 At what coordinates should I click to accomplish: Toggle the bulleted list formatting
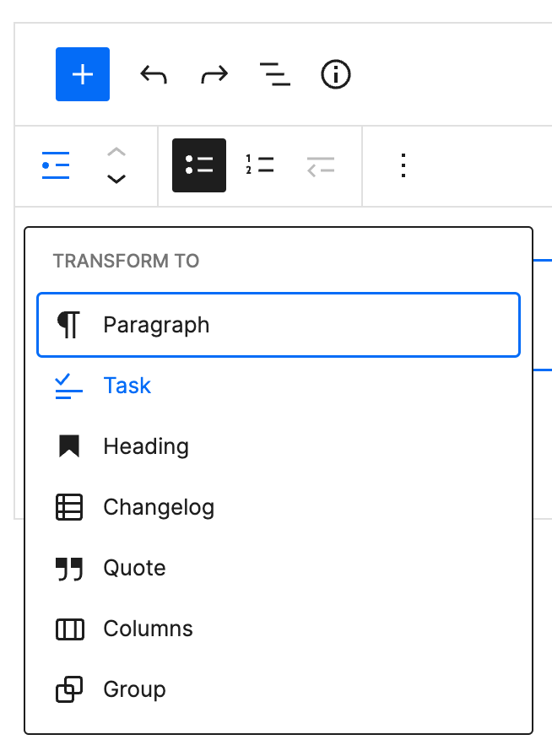click(x=199, y=165)
